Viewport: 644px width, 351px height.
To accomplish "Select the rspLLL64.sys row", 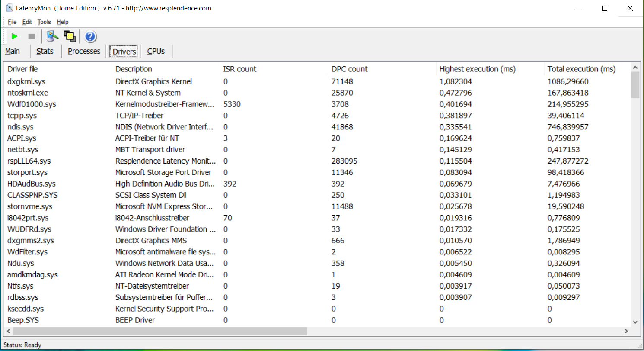I will coord(318,161).
